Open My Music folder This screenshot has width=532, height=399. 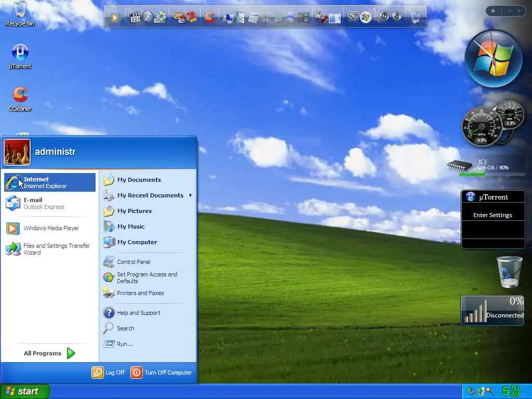click(x=148, y=227)
